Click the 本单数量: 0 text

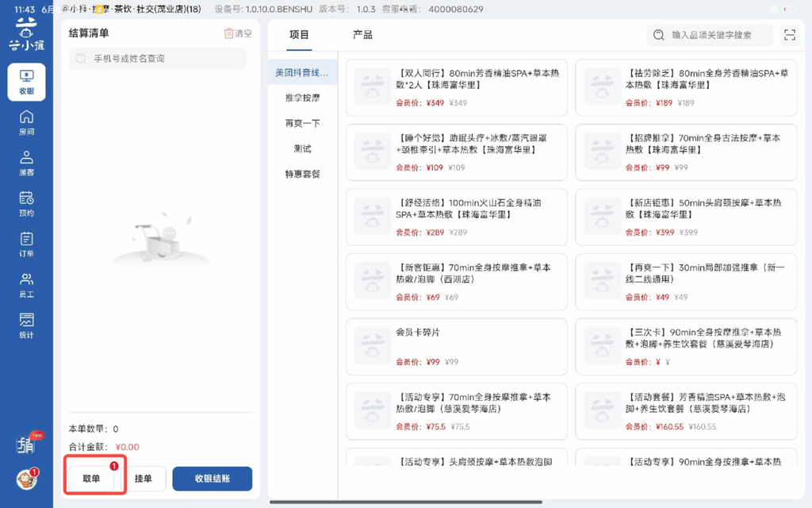94,429
